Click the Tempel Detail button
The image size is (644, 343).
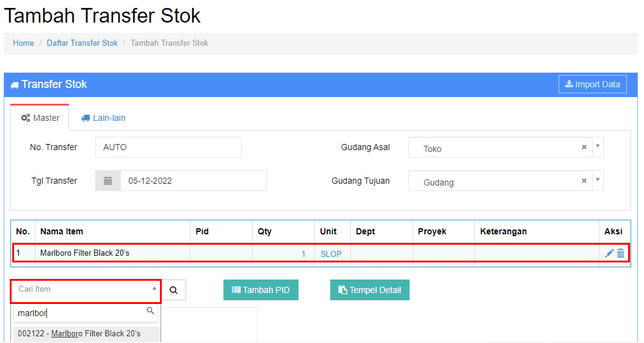[x=370, y=290]
